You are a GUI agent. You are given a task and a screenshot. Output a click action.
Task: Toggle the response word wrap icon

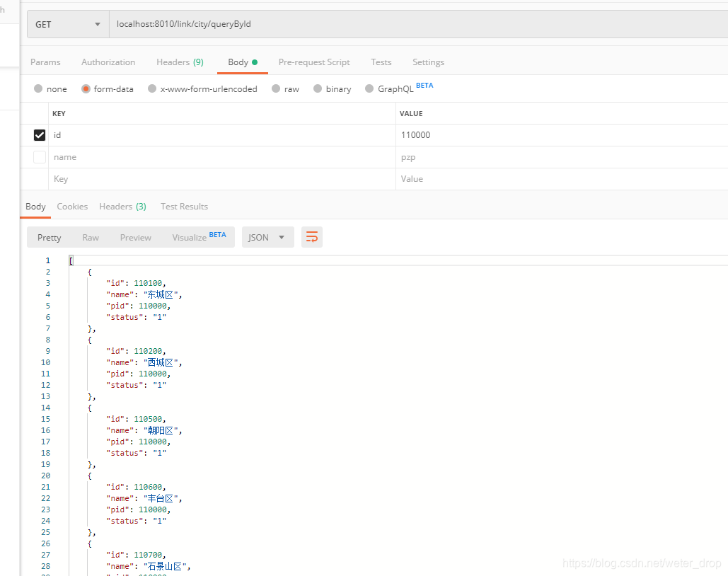[x=311, y=237]
